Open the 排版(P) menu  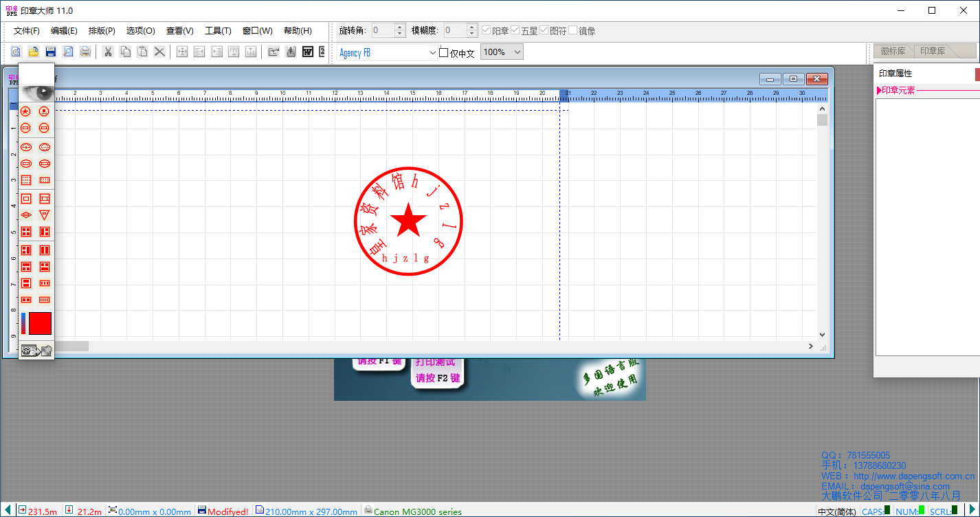tap(102, 31)
